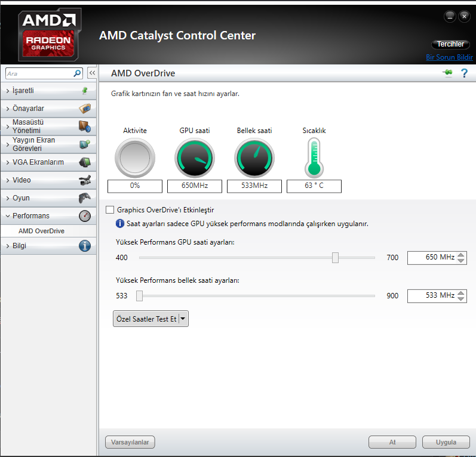The image size is (476, 457).
Task: Click the GPU saati gauge dial
Action: click(x=195, y=158)
